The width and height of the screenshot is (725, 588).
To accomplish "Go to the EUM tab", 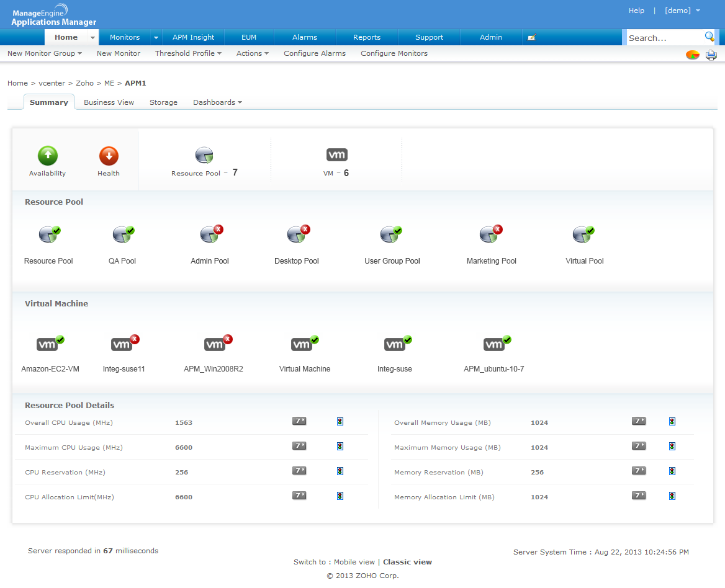I will (249, 37).
